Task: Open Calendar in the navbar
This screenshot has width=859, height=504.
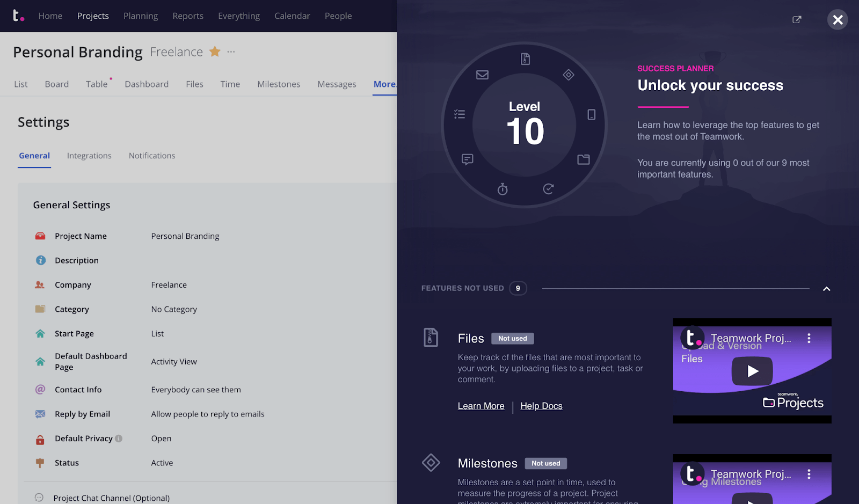Action: pyautogui.click(x=292, y=16)
